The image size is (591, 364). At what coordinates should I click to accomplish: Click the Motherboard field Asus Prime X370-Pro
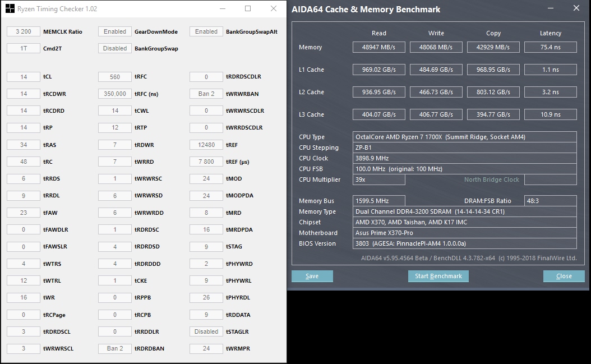[465, 233]
